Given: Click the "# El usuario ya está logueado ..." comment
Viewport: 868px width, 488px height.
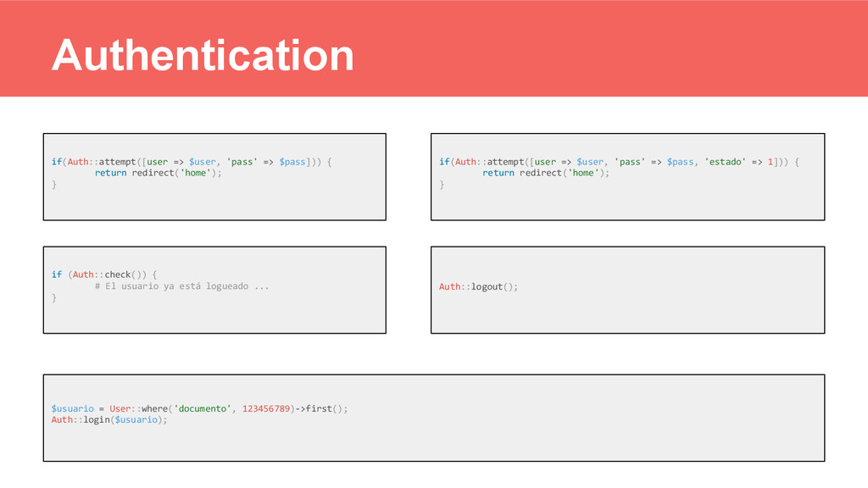Looking at the screenshot, I should point(181,286).
